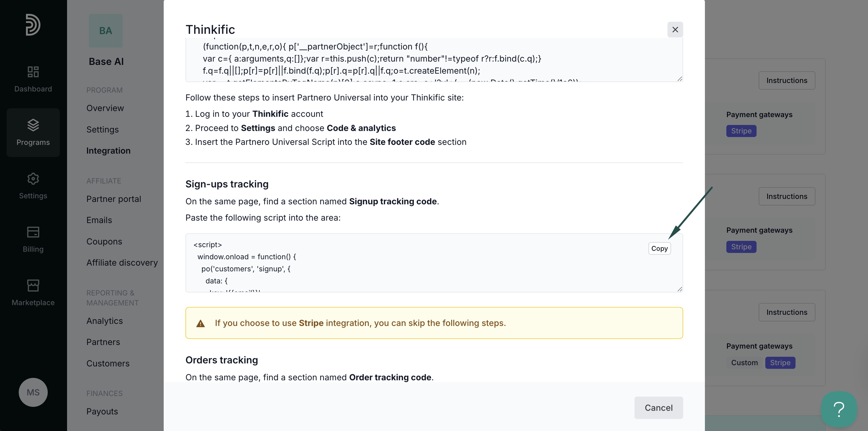Click Stripe tag beside the Custom tag
Screen dimensions: 868x431
(780, 363)
